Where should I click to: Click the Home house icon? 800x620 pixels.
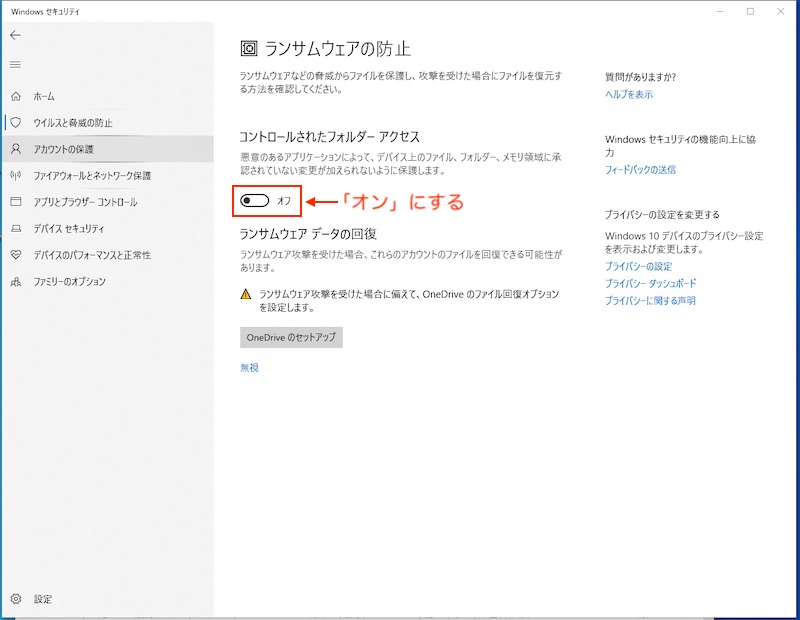(16, 96)
